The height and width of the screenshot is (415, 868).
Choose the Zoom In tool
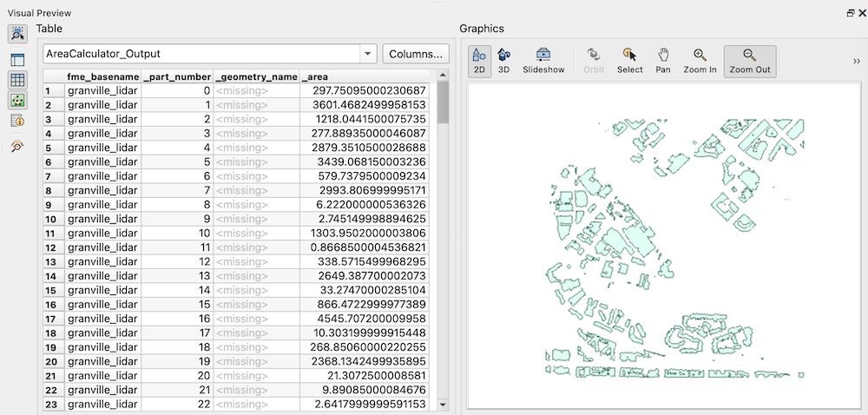coord(700,61)
